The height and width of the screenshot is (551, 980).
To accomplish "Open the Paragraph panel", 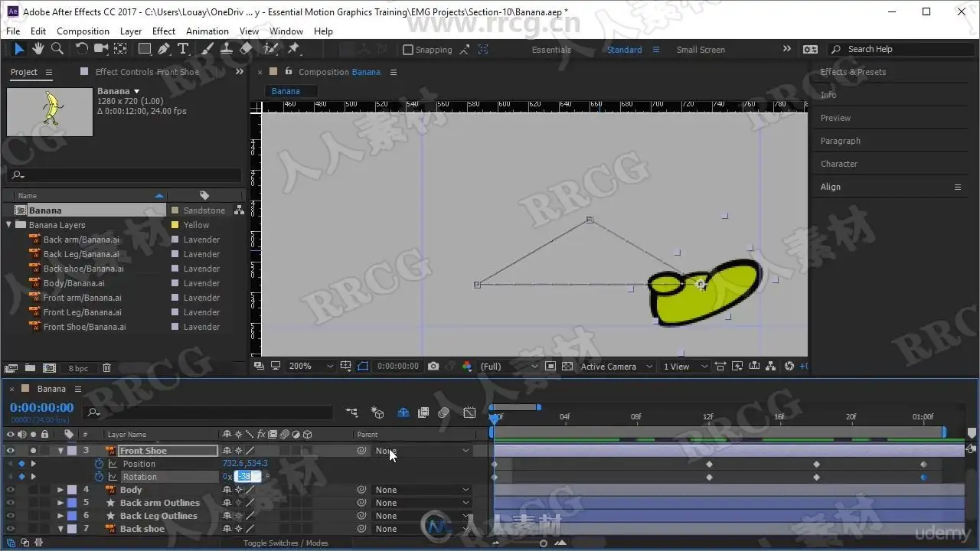I will click(841, 141).
